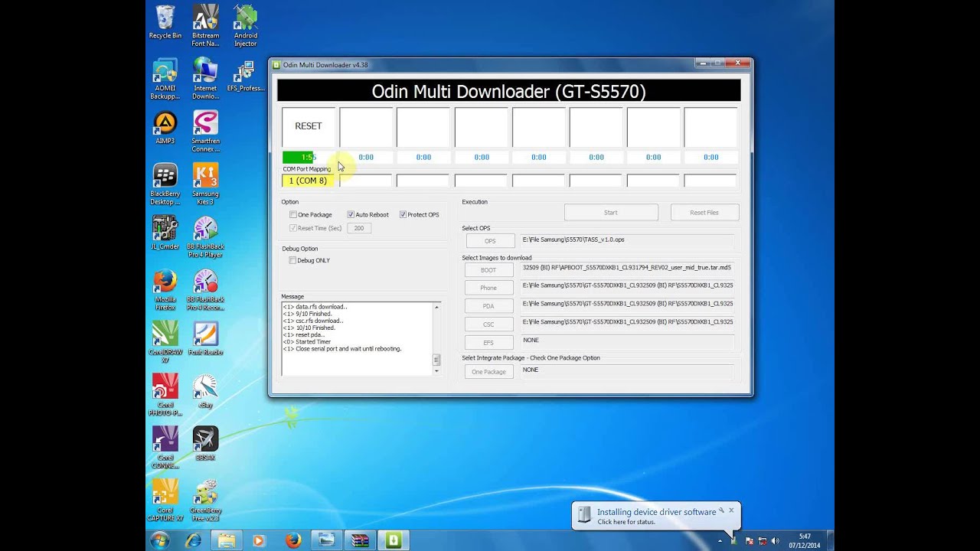Click the BOOT file path field
Image resolution: width=980 pixels, height=551 pixels.
coord(627,270)
